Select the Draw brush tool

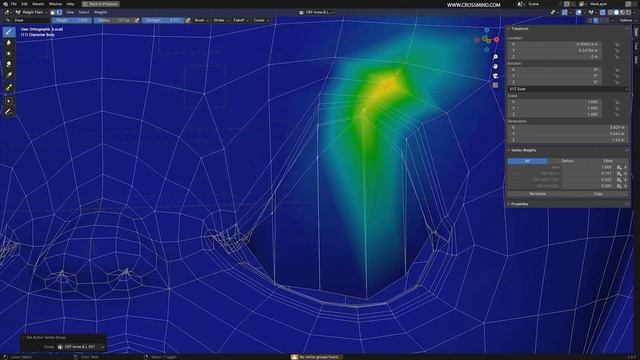click(9, 32)
